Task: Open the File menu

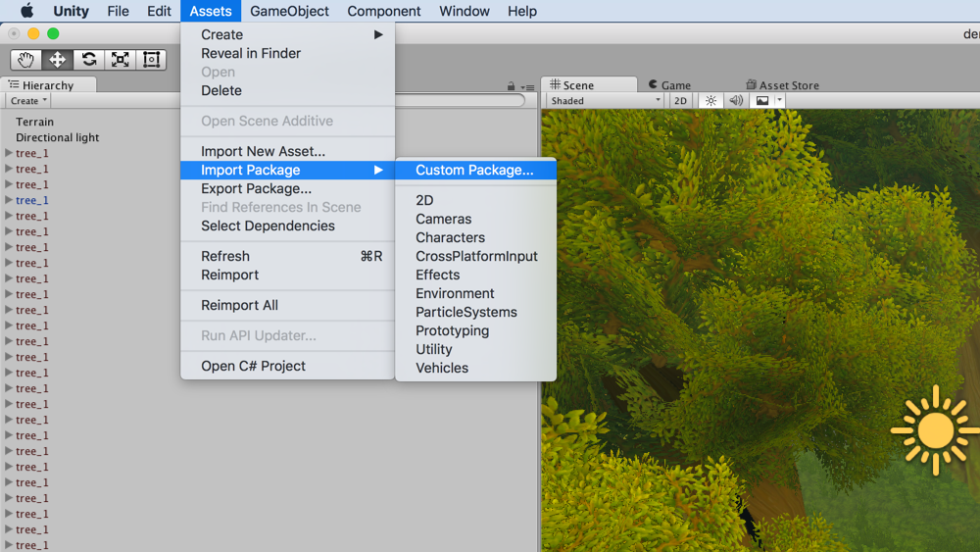Action: (118, 11)
